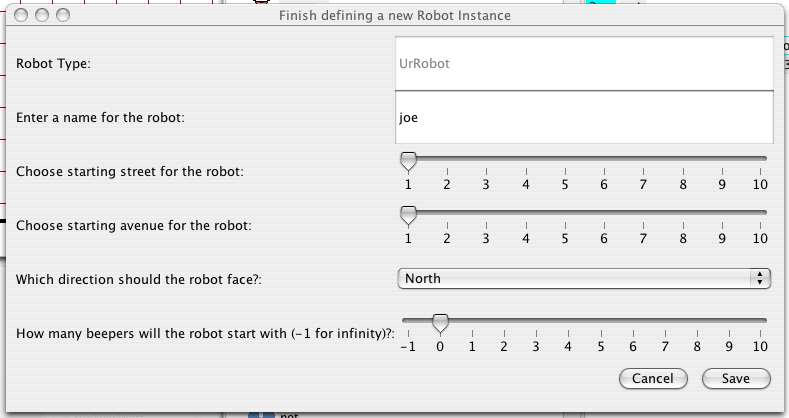Click the starting avenue slider thumb
789x418 pixels.
pyautogui.click(x=408, y=214)
